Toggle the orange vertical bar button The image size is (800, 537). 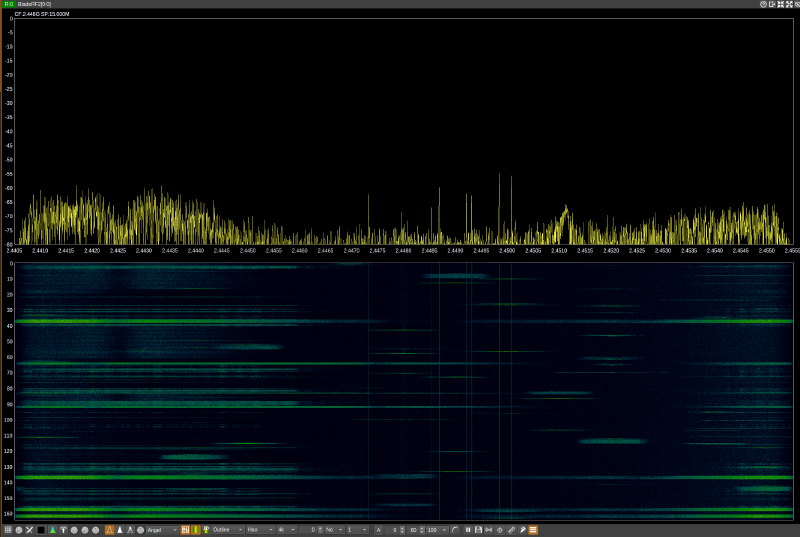coord(195,529)
